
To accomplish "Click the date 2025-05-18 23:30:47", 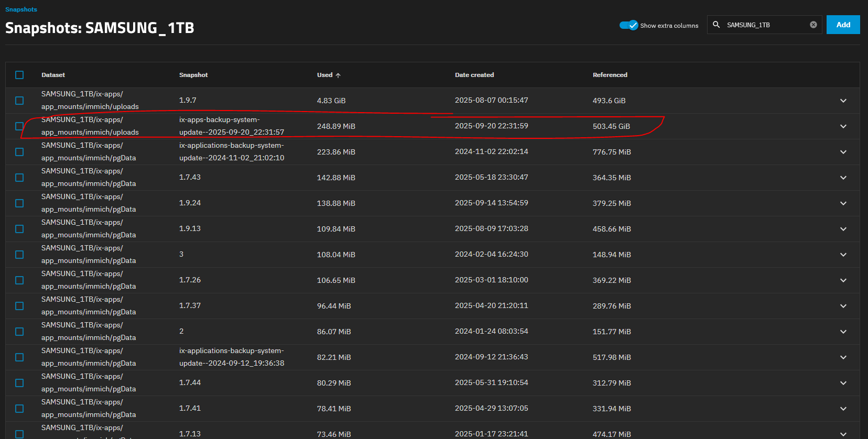I will click(x=492, y=177).
